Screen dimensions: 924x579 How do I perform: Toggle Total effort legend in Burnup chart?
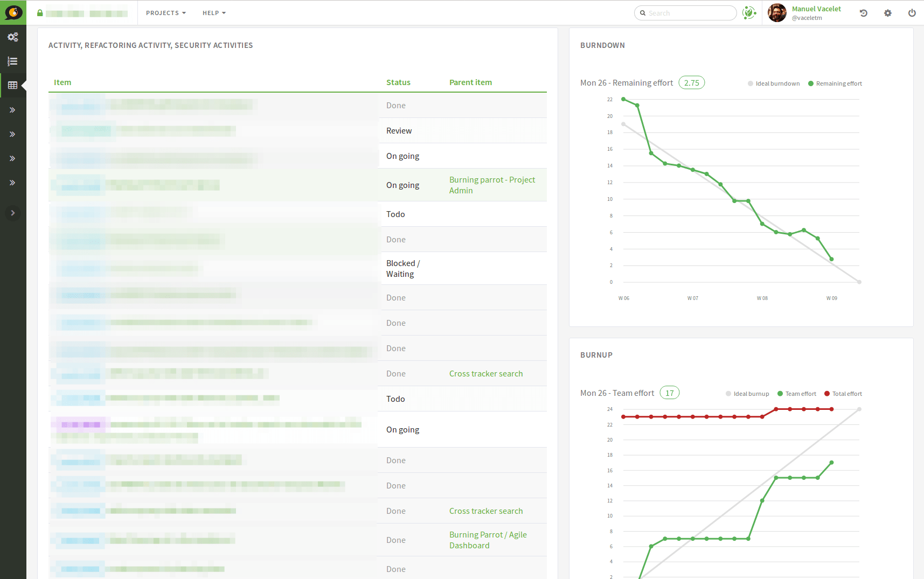[843, 394]
